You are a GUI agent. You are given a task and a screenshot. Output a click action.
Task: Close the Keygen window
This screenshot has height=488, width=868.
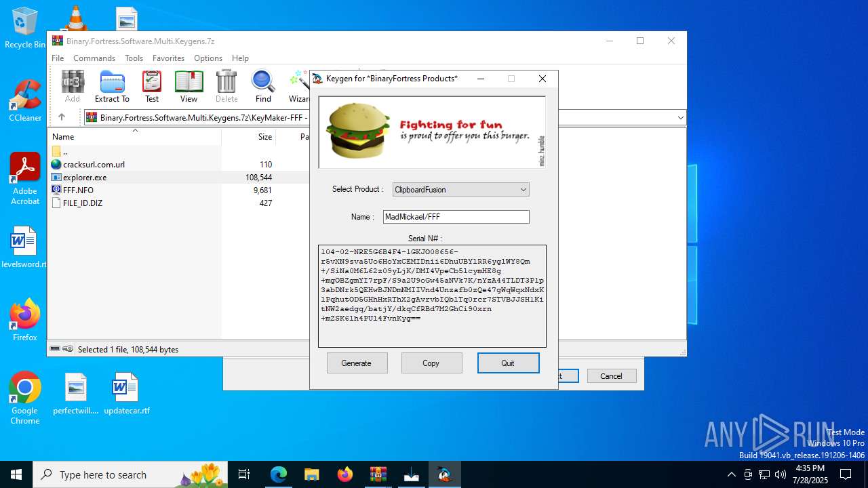542,79
